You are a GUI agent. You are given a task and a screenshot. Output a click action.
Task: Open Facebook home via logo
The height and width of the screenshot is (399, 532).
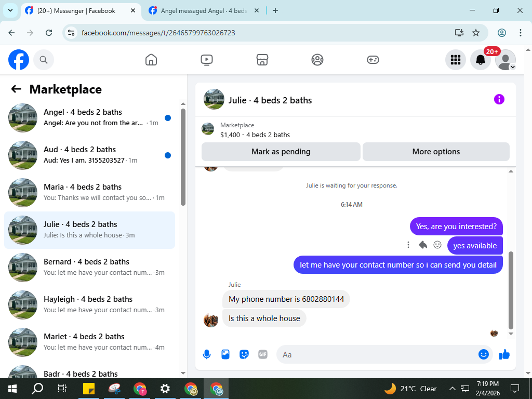click(19, 60)
